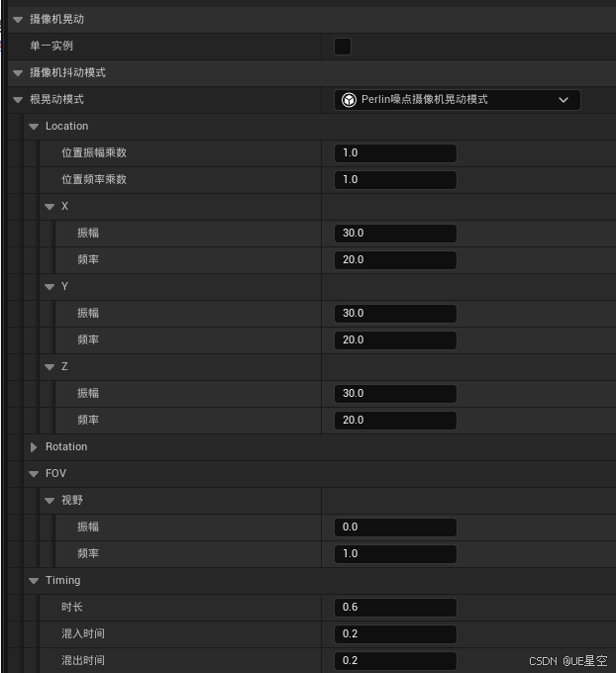Edit the X 频率 value field
The width and height of the screenshot is (616, 673).
point(395,260)
